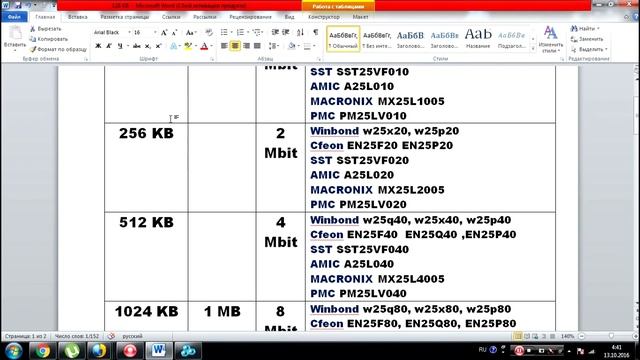The width and height of the screenshot is (640, 360).
Task: Switch to the Вставка tab
Action: tap(78, 17)
